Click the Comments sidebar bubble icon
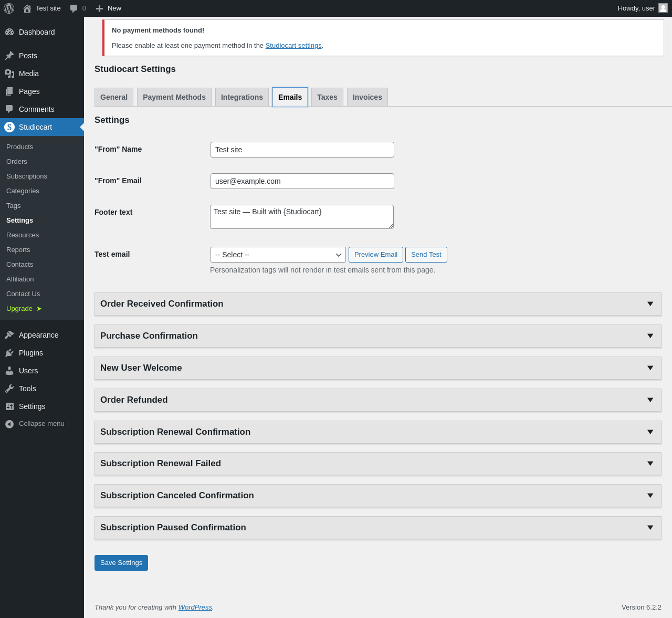This screenshot has width=672, height=618. click(x=9, y=109)
